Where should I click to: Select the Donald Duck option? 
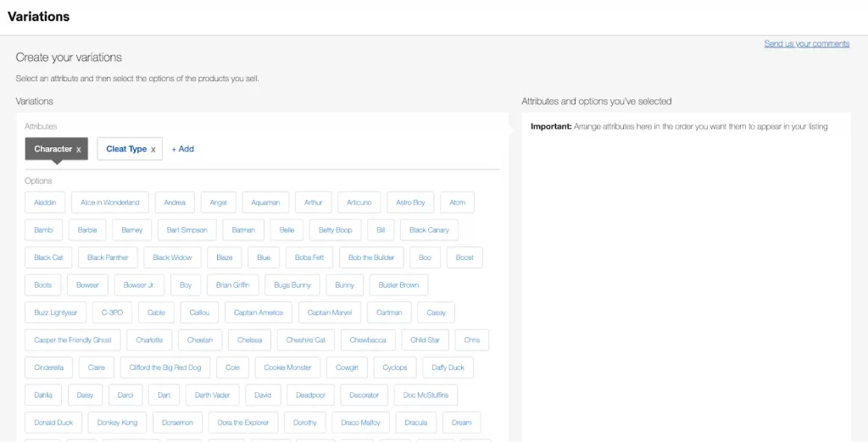click(53, 423)
